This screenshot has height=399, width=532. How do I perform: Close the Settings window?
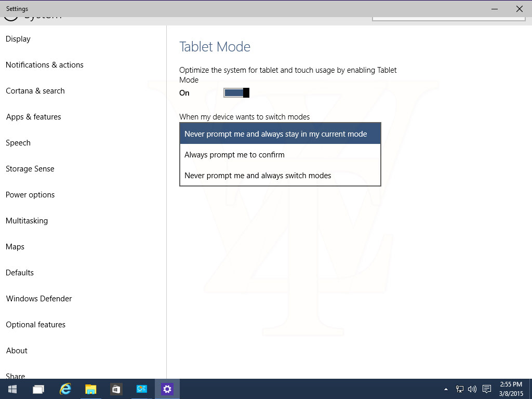click(520, 9)
